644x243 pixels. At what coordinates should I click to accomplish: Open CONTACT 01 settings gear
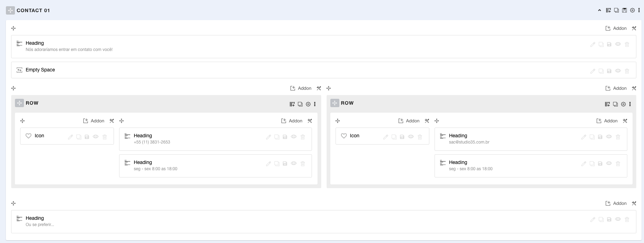pos(633,10)
